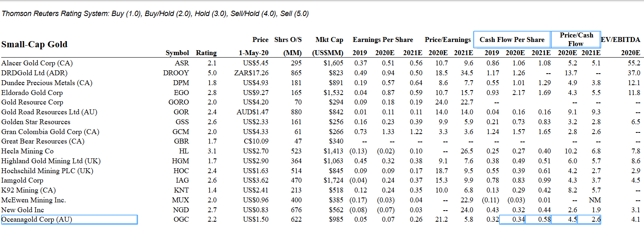This screenshot has width=644, height=225.
Task: Select the Mkt Cap column header
Action: click(x=329, y=39)
